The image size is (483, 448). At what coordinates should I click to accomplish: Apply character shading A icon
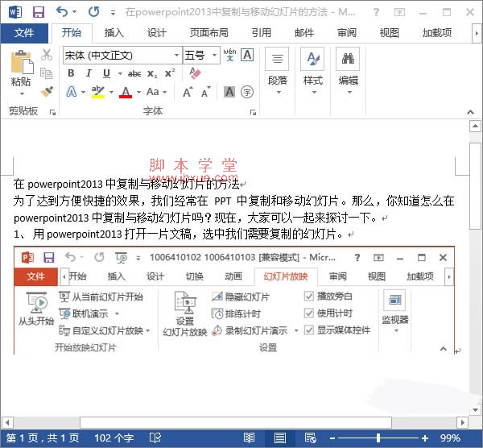click(x=229, y=92)
